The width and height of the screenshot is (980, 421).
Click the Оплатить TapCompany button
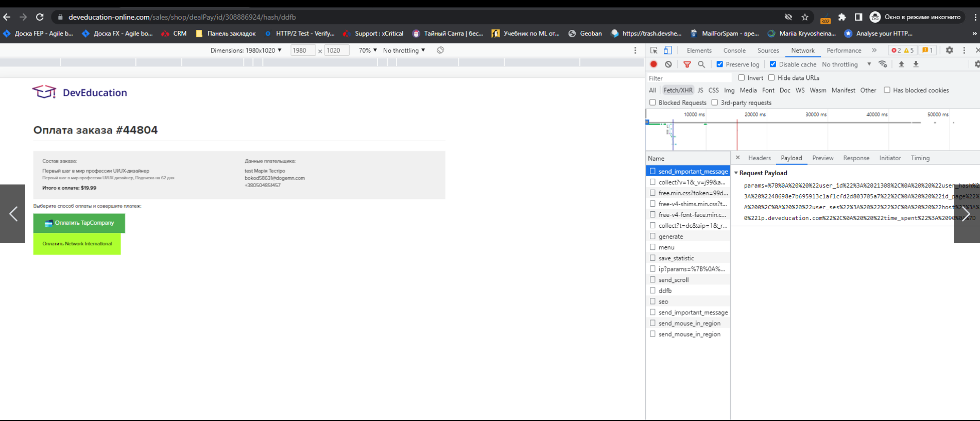[x=79, y=223]
